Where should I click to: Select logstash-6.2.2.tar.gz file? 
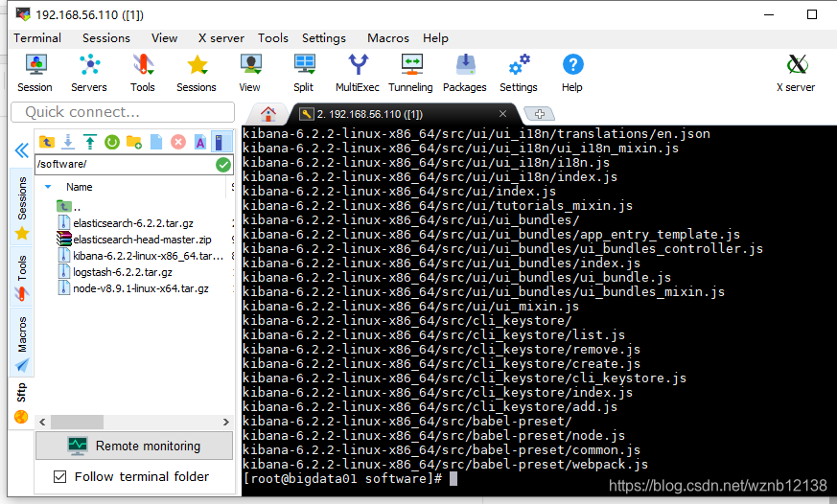[115, 272]
